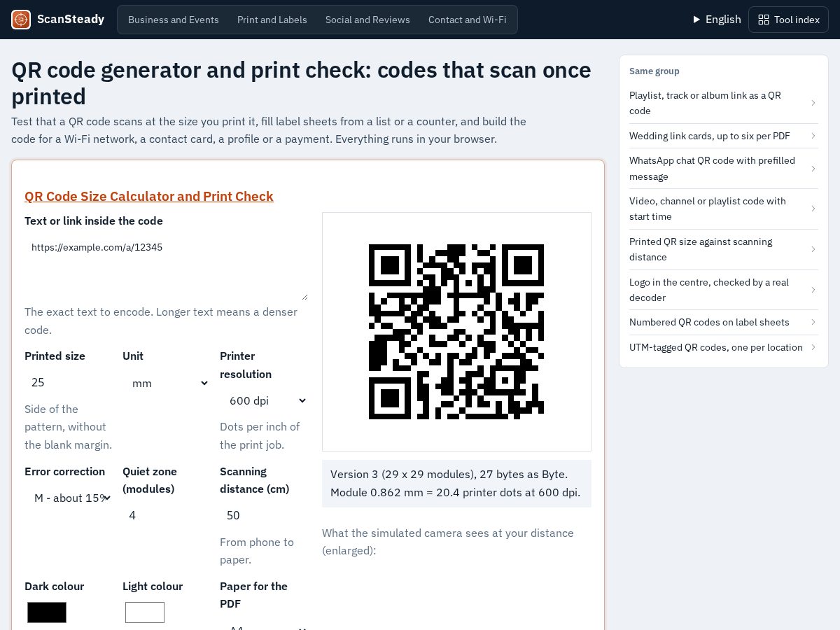Image resolution: width=840 pixels, height=630 pixels.
Task: Click the Tool index button
Action: coord(788,20)
